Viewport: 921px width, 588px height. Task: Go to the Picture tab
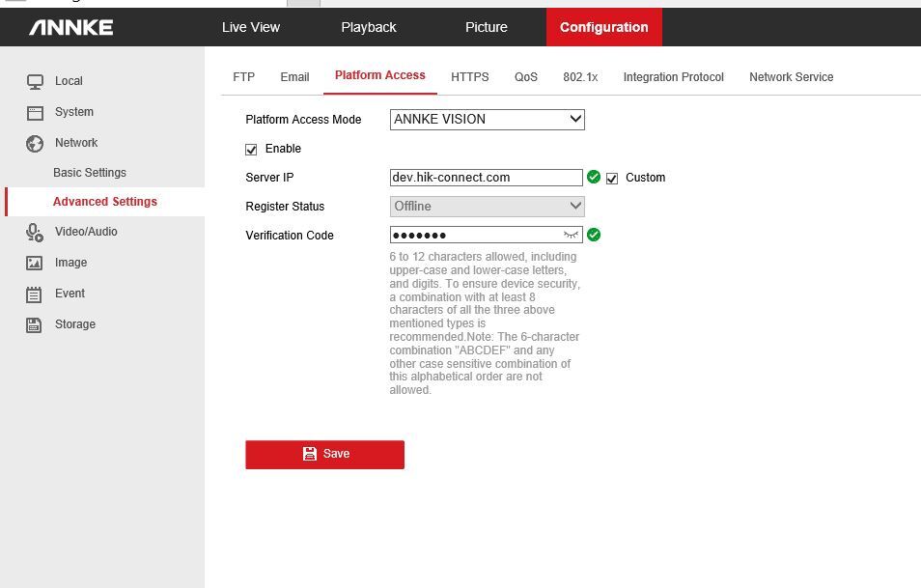487,27
